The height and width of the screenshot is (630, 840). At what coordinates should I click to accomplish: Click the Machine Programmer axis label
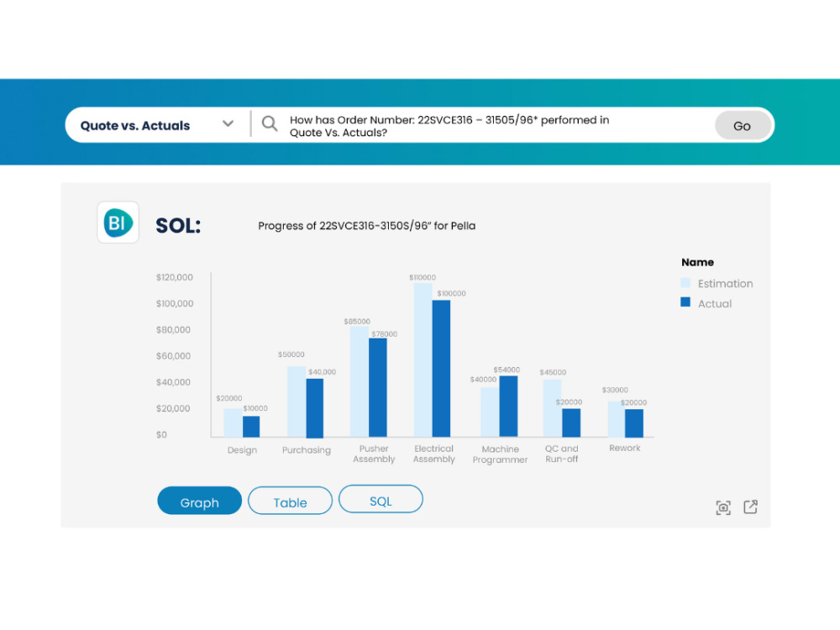coord(501,454)
